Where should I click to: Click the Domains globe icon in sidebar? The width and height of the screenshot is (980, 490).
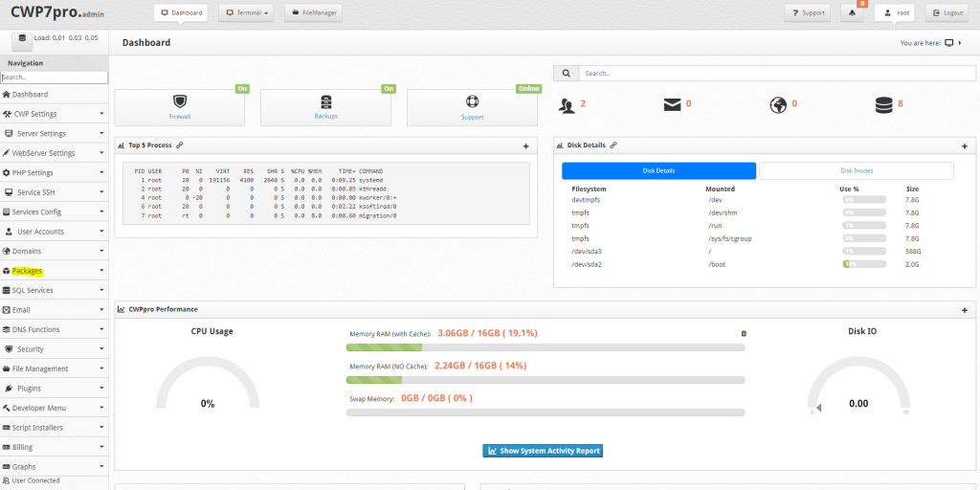pyautogui.click(x=7, y=252)
